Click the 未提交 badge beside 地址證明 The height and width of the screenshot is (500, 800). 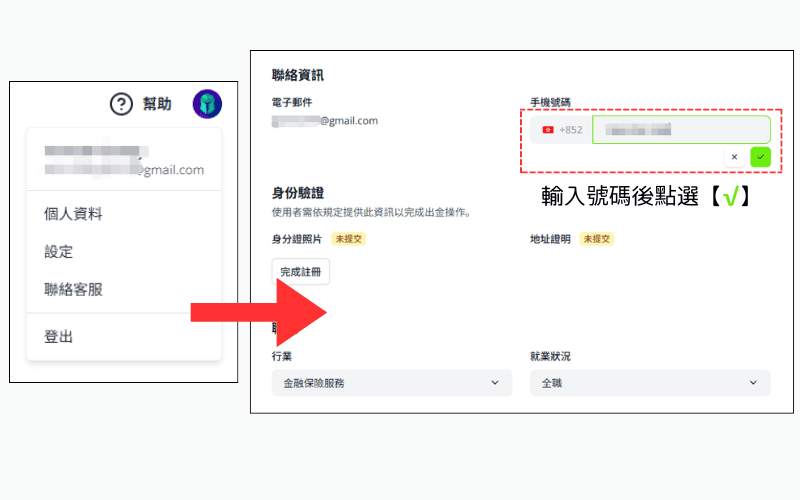(x=596, y=239)
